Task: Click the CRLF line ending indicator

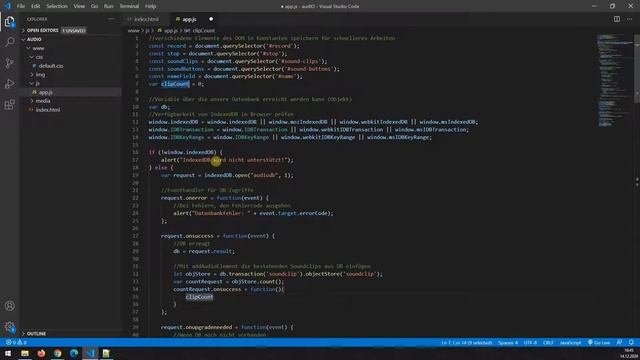Action: click(x=548, y=342)
